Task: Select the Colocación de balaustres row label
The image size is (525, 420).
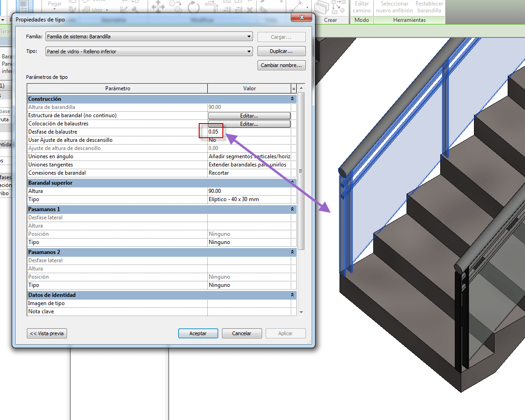Action: click(58, 124)
